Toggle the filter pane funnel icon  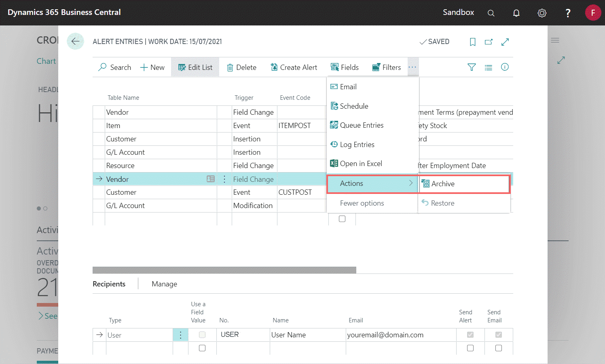472,67
